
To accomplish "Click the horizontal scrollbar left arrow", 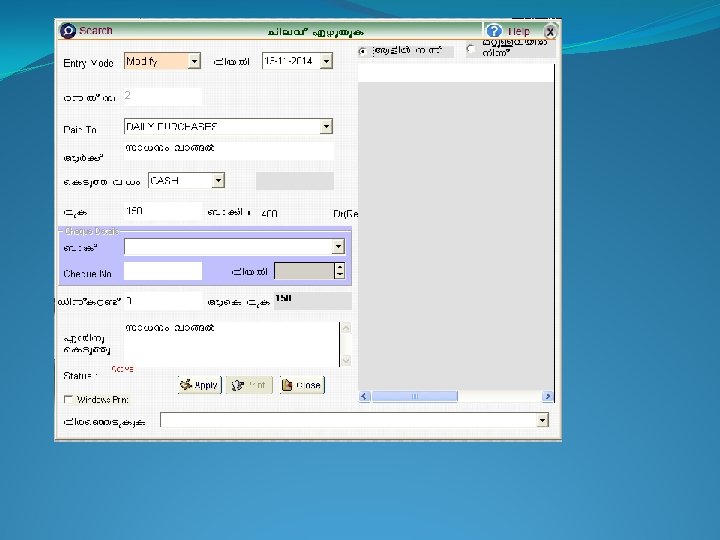I will 365,396.
